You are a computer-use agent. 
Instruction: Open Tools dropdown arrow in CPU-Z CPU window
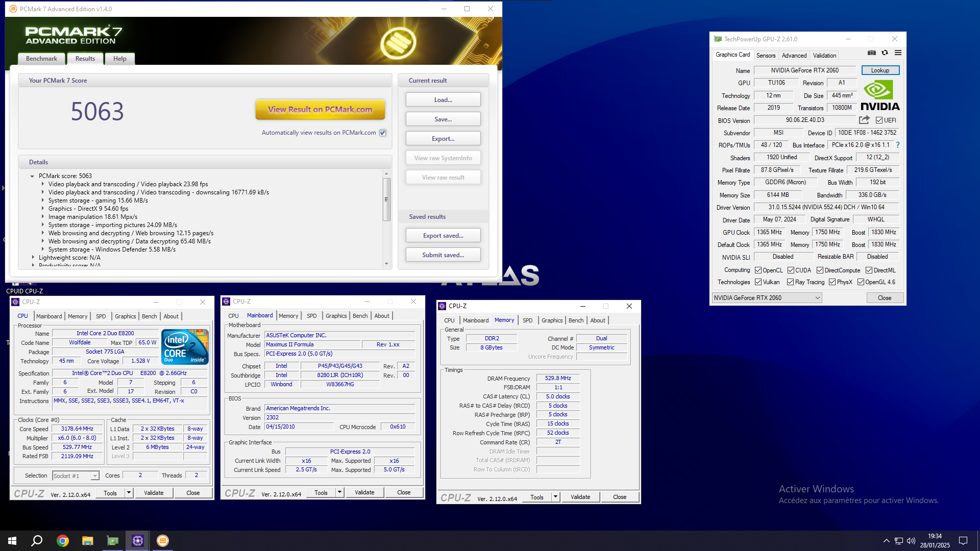129,493
